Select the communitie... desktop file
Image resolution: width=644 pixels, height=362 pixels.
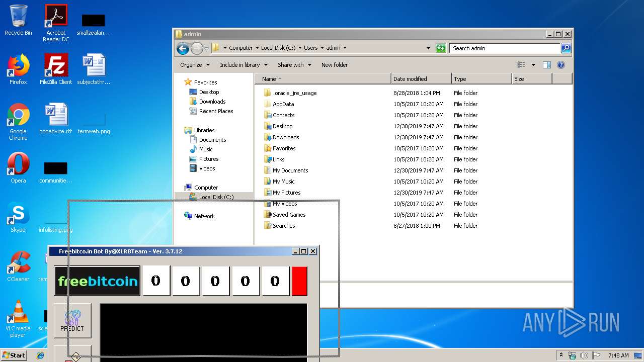55,172
